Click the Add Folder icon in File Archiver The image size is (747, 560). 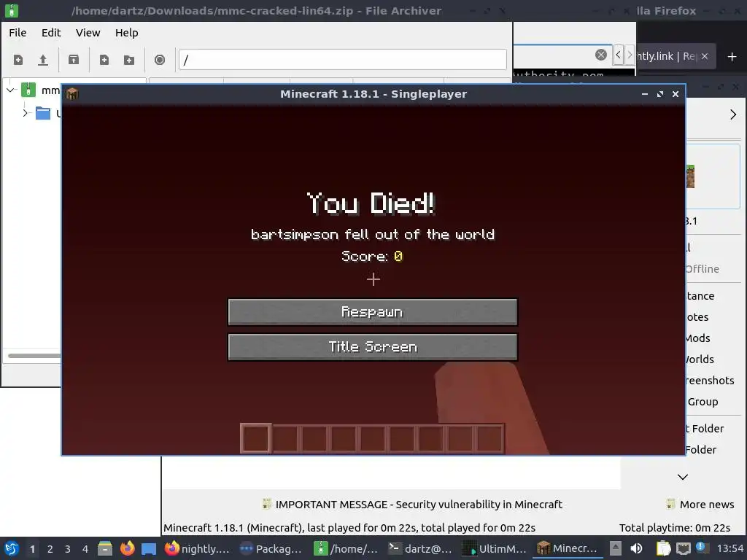coord(128,60)
